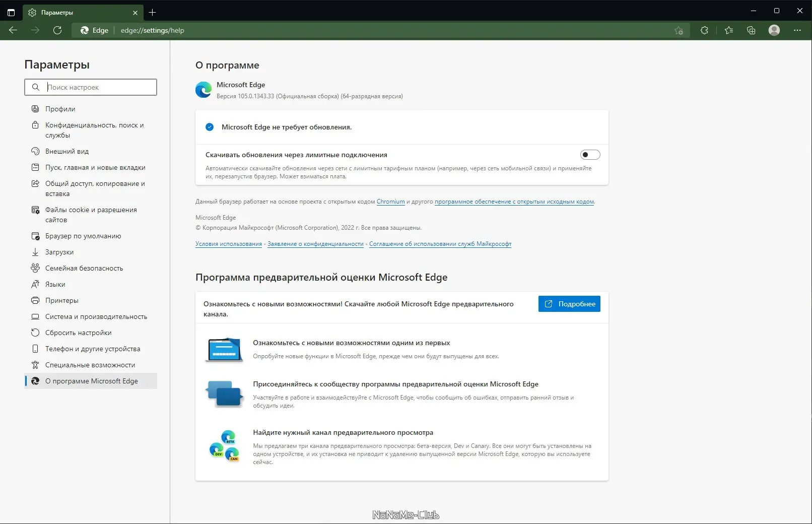This screenshot has width=812, height=524.
Task: Open a new tab with plus button
Action: 153,12
